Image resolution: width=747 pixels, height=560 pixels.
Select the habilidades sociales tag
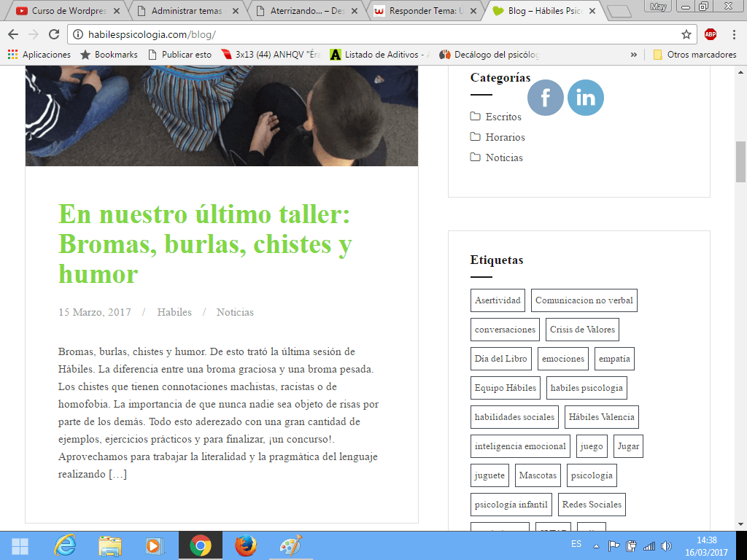point(514,417)
